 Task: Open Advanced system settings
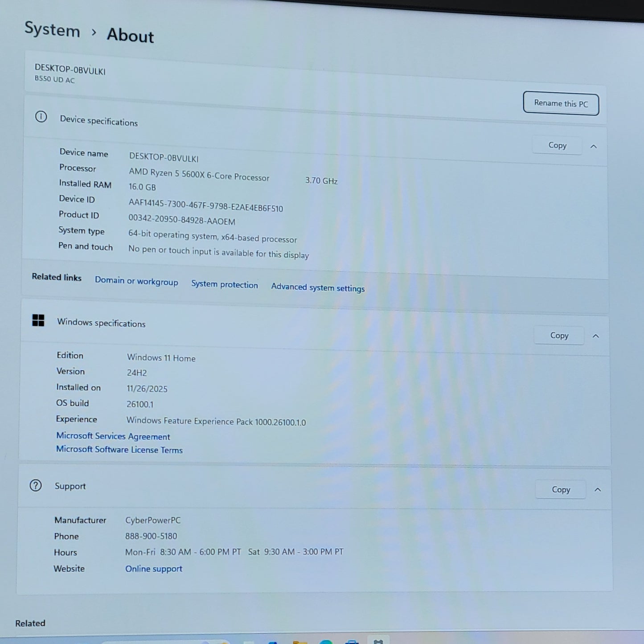pyautogui.click(x=318, y=287)
